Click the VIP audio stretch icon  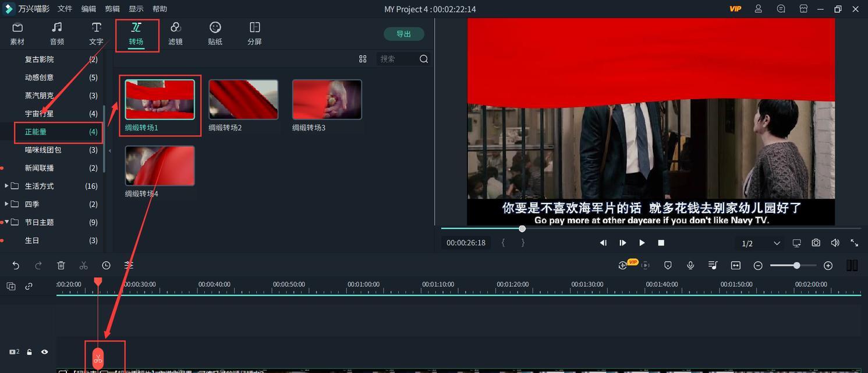624,265
